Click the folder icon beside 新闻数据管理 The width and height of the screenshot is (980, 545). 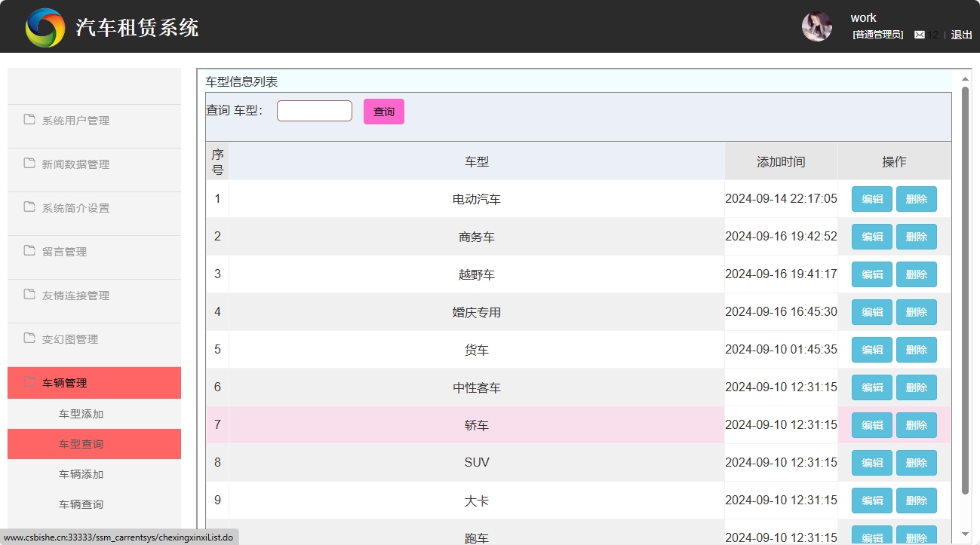pos(29,164)
